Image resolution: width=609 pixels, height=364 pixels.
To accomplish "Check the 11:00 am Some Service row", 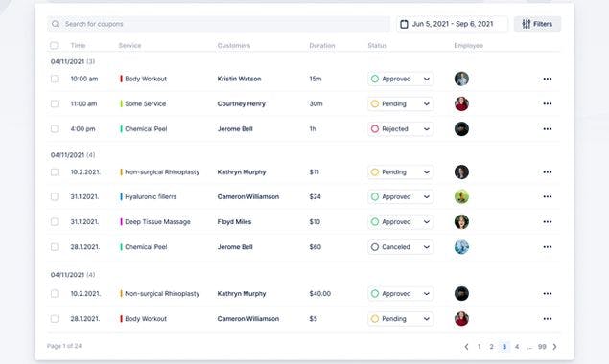I will (55, 103).
